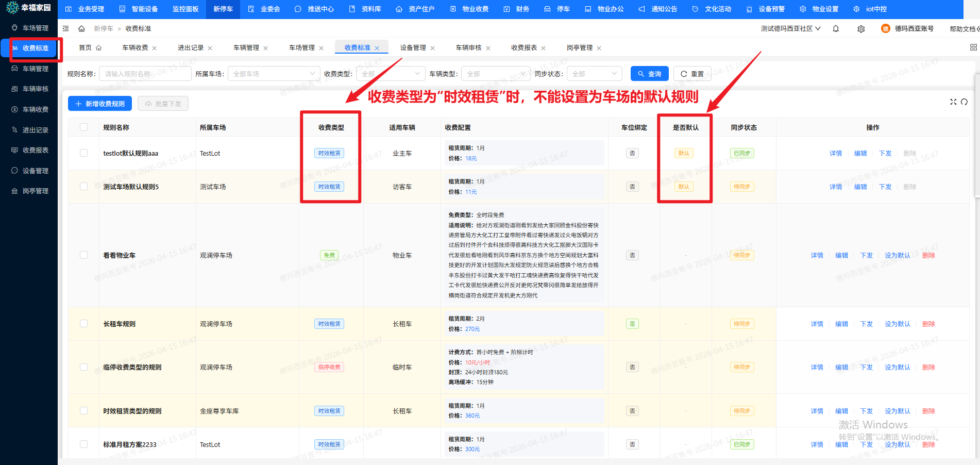The width and height of the screenshot is (980, 465).
Task: Open the settings gear icon in header
Action: pyautogui.click(x=861, y=29)
